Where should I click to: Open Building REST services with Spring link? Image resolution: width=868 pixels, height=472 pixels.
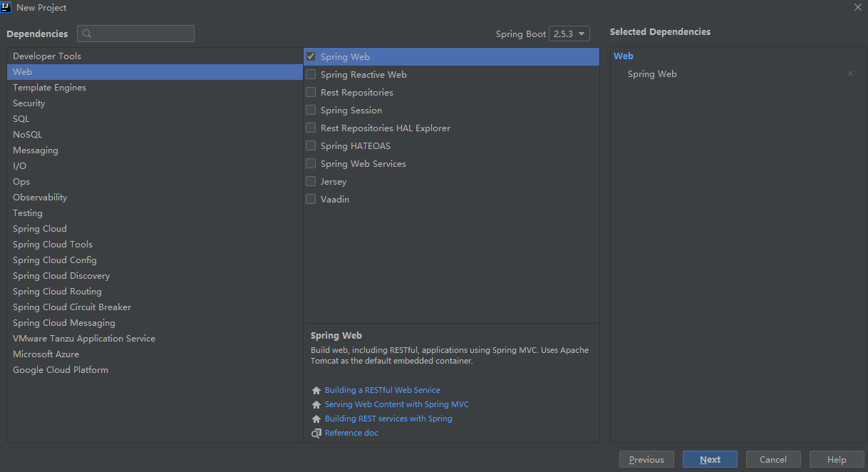[388, 419]
